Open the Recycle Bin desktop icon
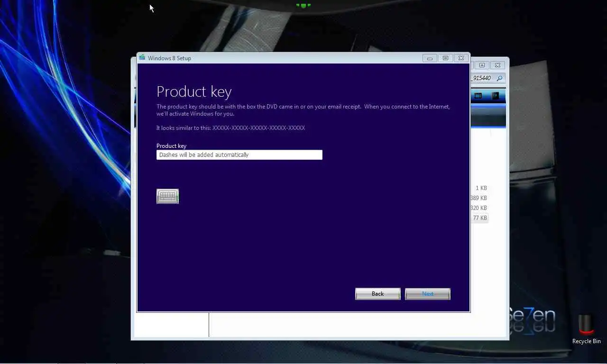The image size is (607, 364). 586,329
